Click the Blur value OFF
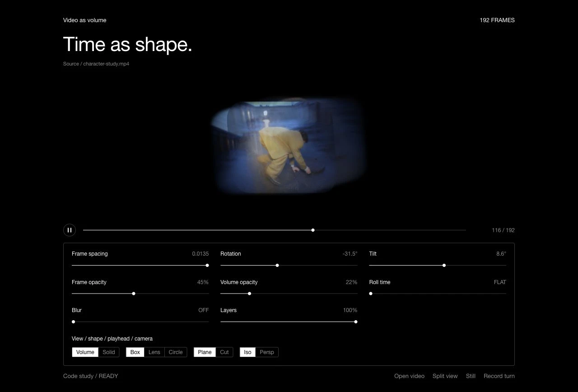 204,310
